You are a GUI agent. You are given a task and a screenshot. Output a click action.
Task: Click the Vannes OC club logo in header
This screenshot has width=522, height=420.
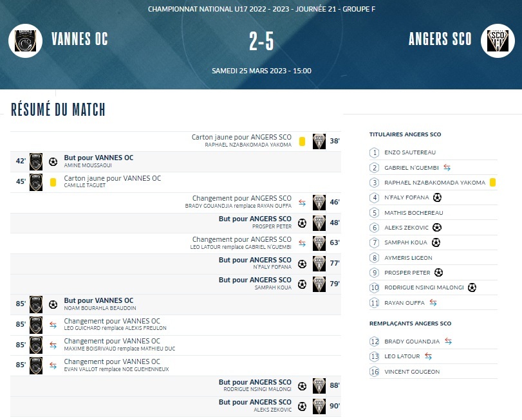[x=25, y=41]
